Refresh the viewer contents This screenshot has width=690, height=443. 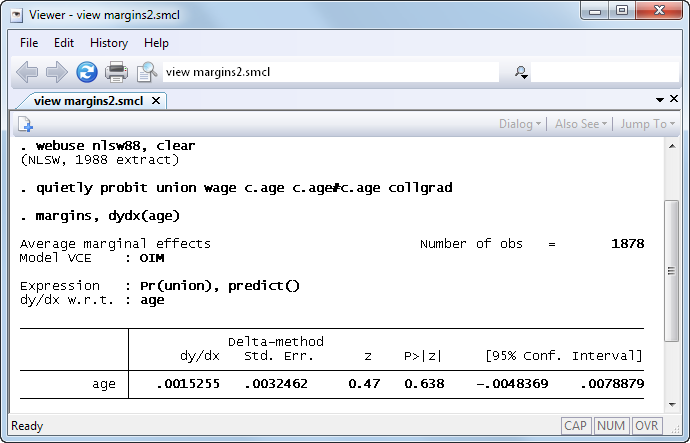(x=87, y=72)
